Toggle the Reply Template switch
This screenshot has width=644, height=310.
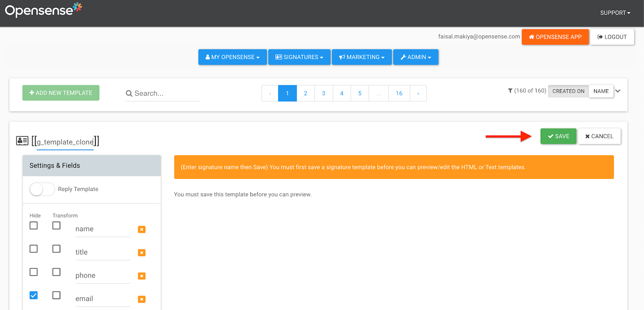tap(42, 189)
